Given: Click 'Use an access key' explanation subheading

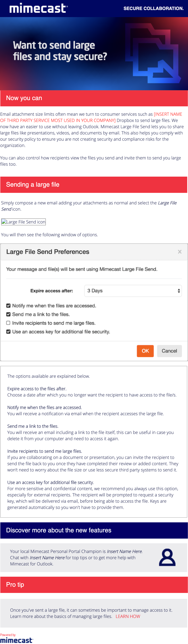Looking at the screenshot, I should tap(51, 482).
